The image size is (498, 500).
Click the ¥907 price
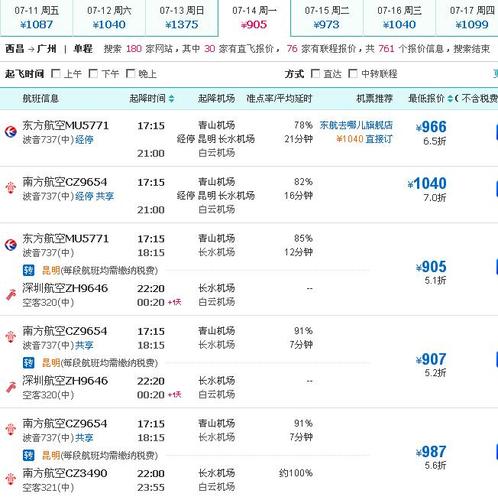point(431,359)
